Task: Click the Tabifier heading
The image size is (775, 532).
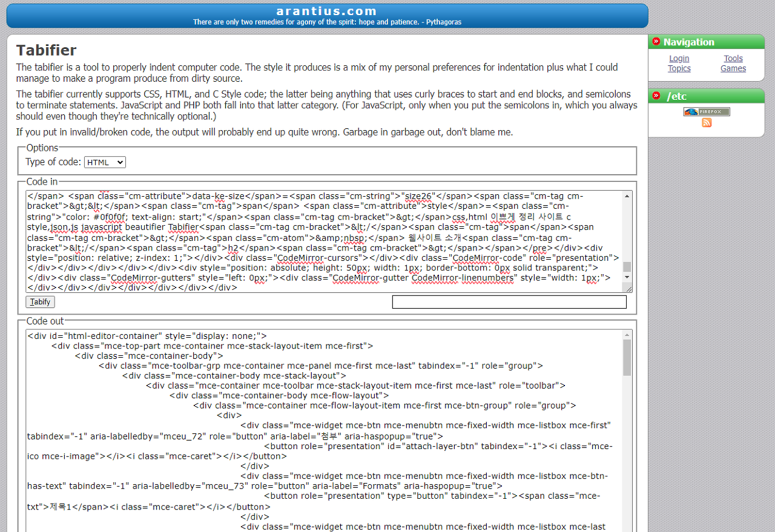Action: pos(46,50)
